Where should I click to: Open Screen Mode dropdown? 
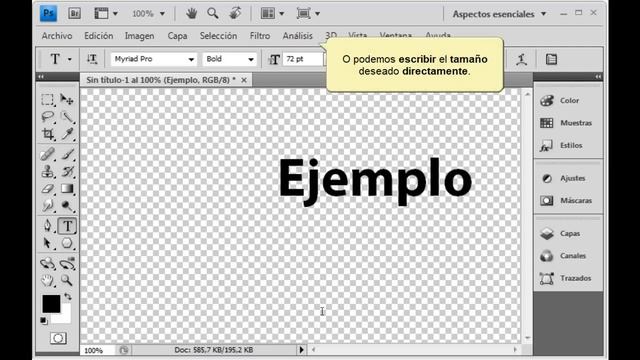click(x=308, y=13)
